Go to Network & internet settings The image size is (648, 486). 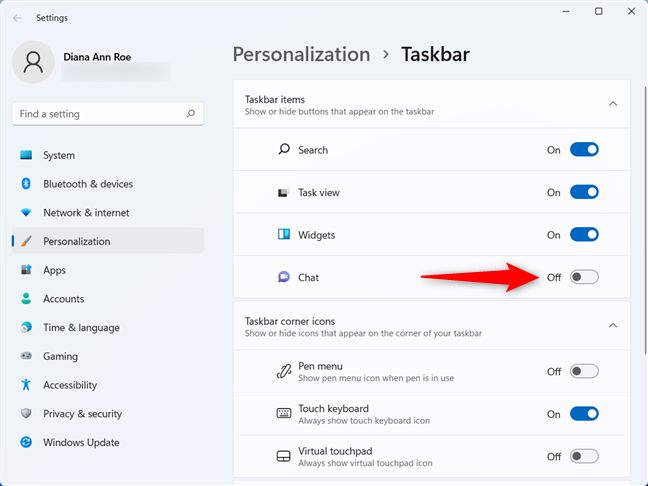tap(108, 212)
